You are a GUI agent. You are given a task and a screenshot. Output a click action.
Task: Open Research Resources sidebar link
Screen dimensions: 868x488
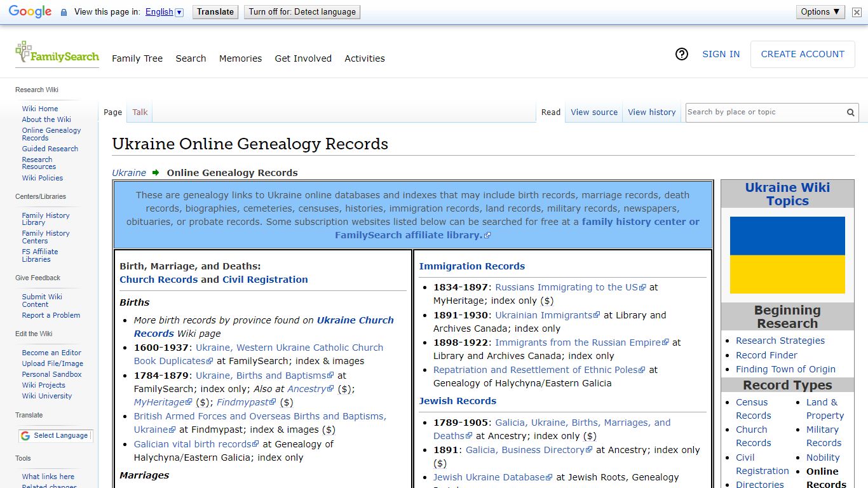(x=39, y=163)
